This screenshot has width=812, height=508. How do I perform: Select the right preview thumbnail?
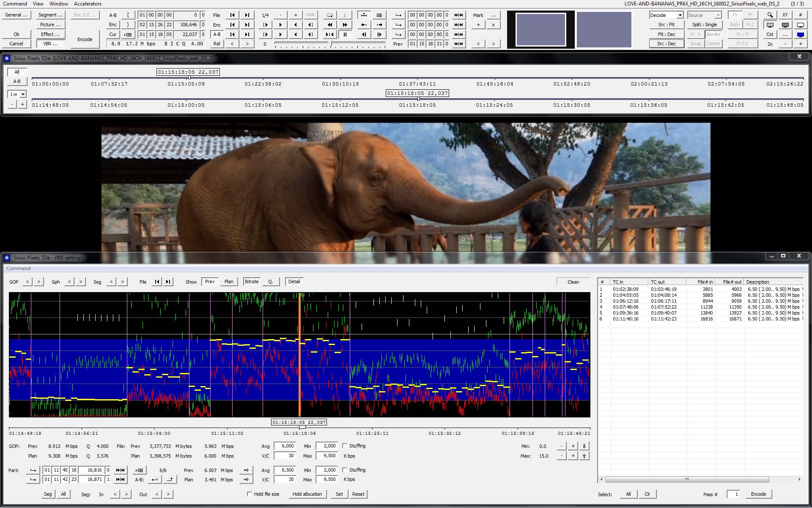click(x=604, y=29)
